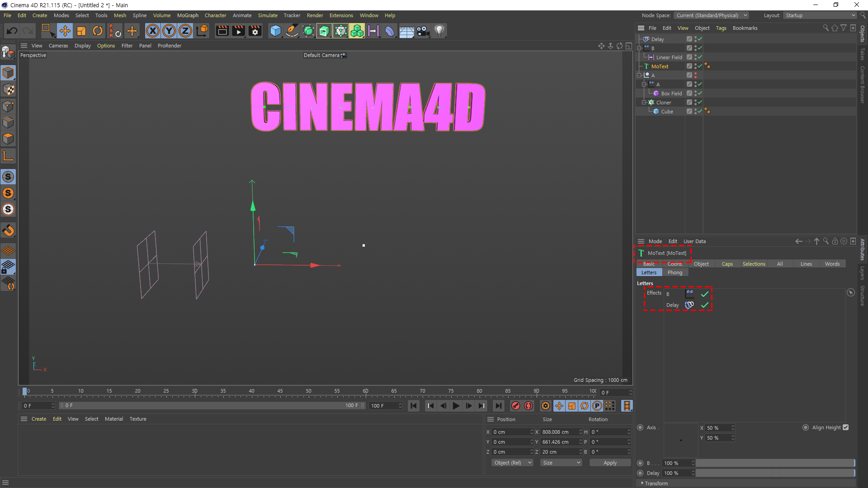
Task: Toggle Cloner object enable checkmark
Action: click(x=699, y=102)
